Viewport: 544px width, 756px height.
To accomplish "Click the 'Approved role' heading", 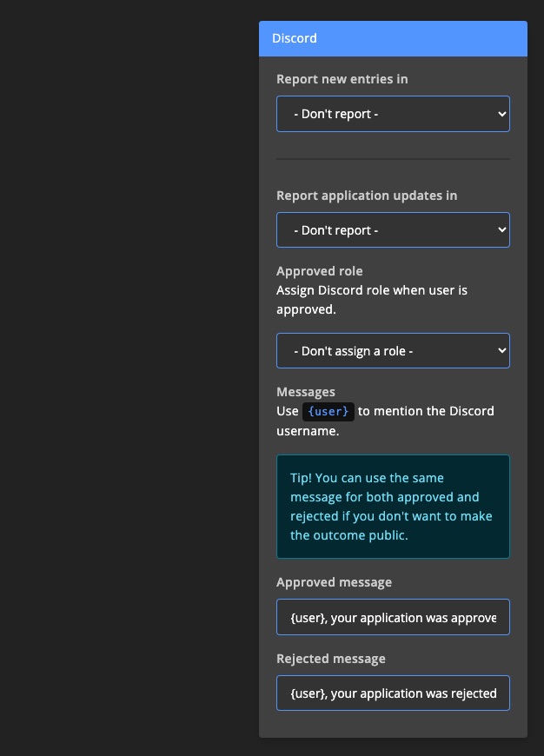I will [x=319, y=270].
